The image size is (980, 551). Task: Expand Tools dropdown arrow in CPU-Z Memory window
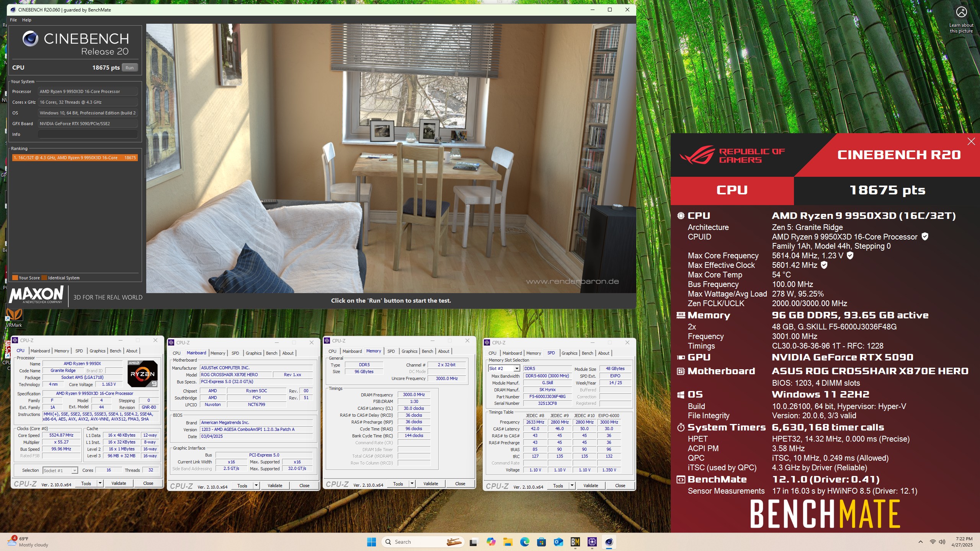click(x=412, y=484)
